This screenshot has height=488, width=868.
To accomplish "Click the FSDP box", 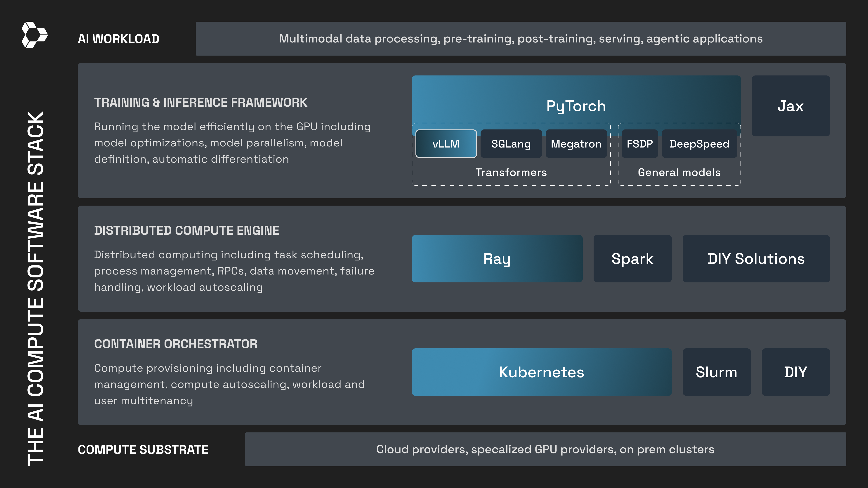I will click(639, 144).
